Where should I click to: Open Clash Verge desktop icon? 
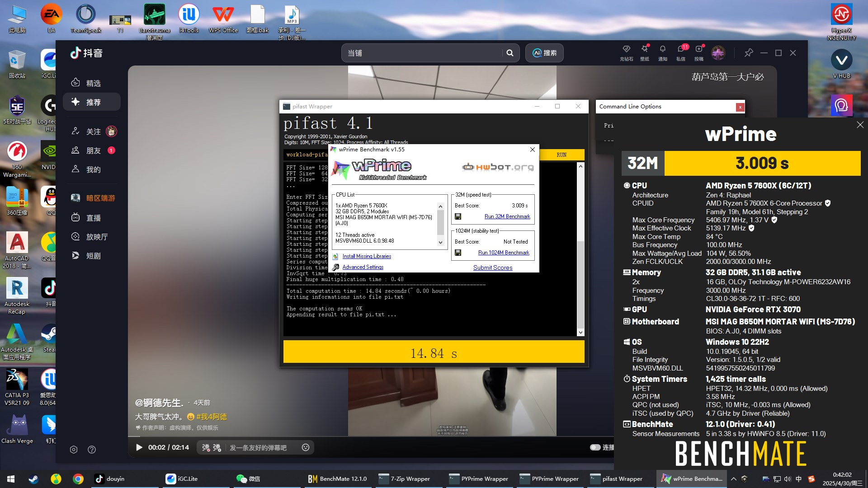pyautogui.click(x=17, y=429)
